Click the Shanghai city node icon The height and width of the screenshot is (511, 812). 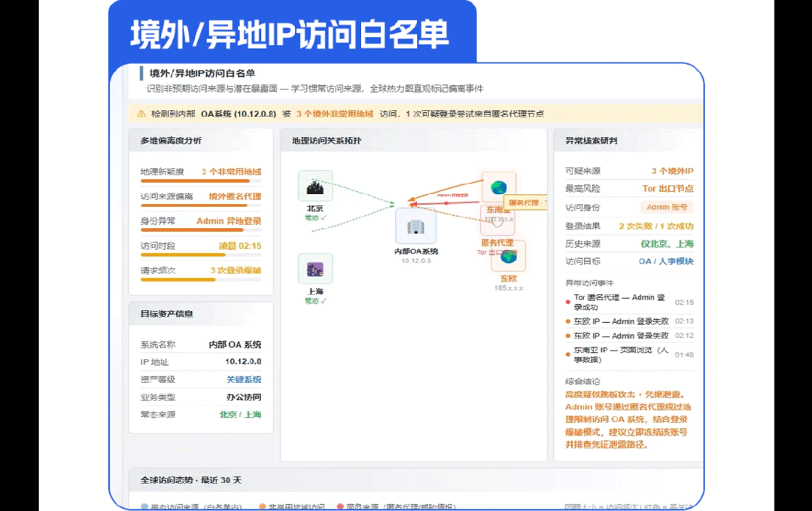pos(315,269)
